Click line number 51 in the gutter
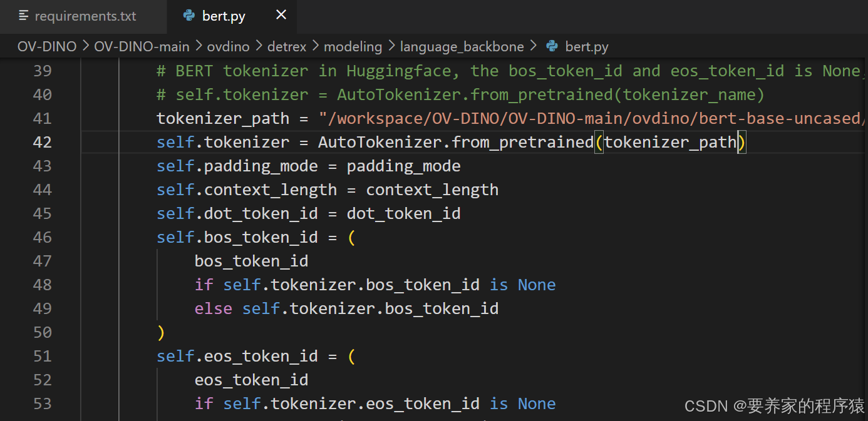 click(42, 357)
